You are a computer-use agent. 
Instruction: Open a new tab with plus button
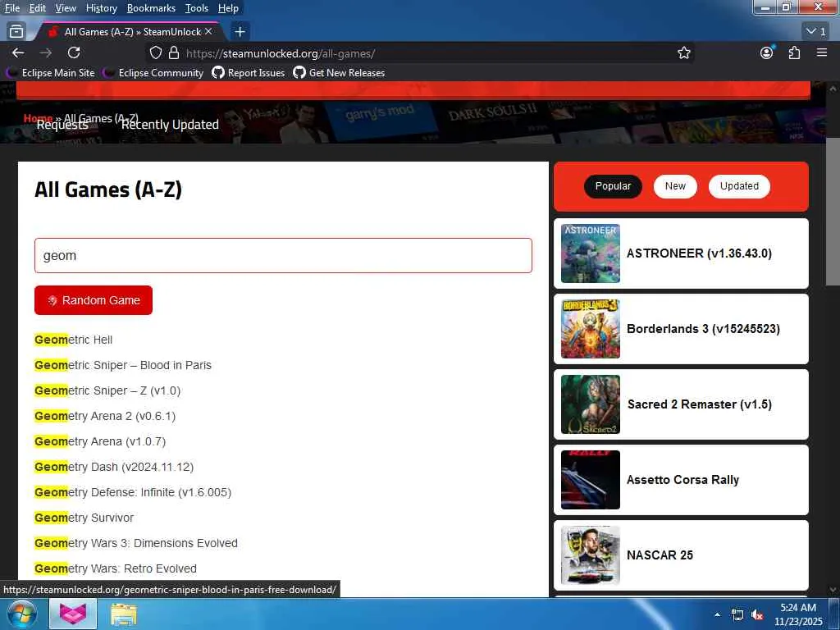[x=240, y=32]
